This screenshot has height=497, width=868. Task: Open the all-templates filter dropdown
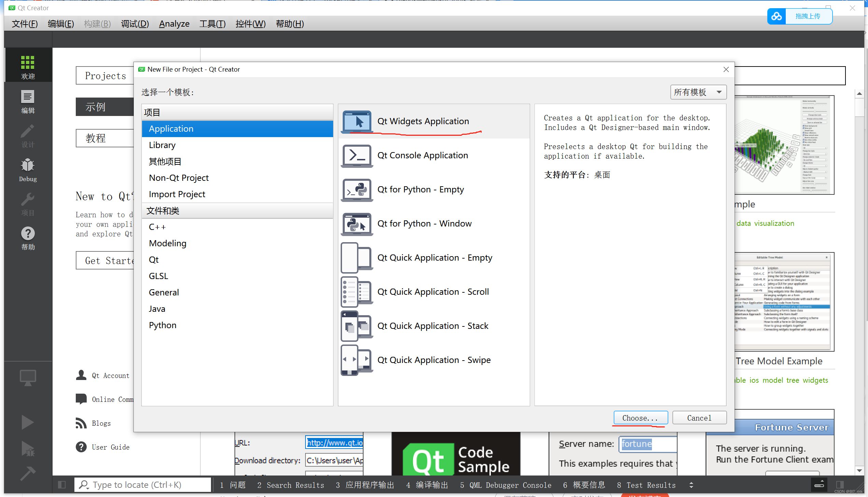click(698, 92)
